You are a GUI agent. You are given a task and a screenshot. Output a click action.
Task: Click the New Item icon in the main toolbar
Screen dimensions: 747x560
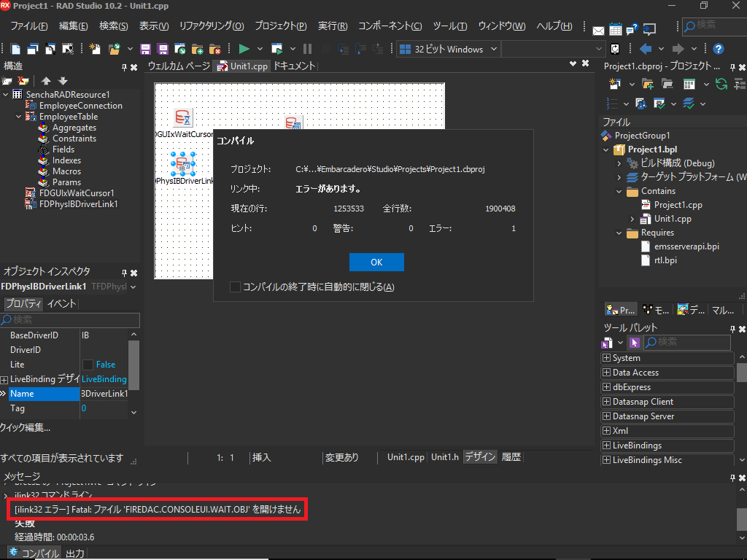tap(95, 49)
